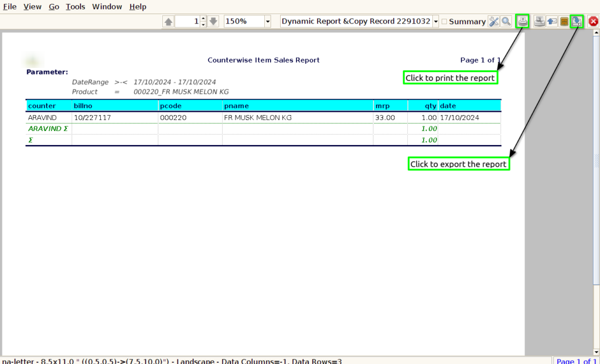Click the billno column header
Screen dimensions: 600x364
tap(115, 106)
